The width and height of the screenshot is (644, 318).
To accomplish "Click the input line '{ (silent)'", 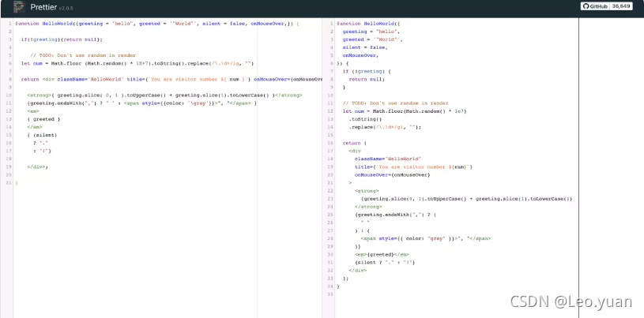I will (43, 135).
